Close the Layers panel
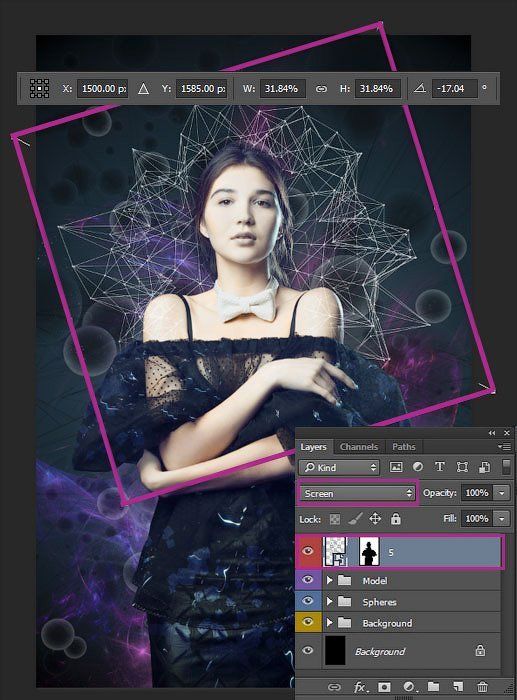This screenshot has height=700, width=517. [x=507, y=433]
